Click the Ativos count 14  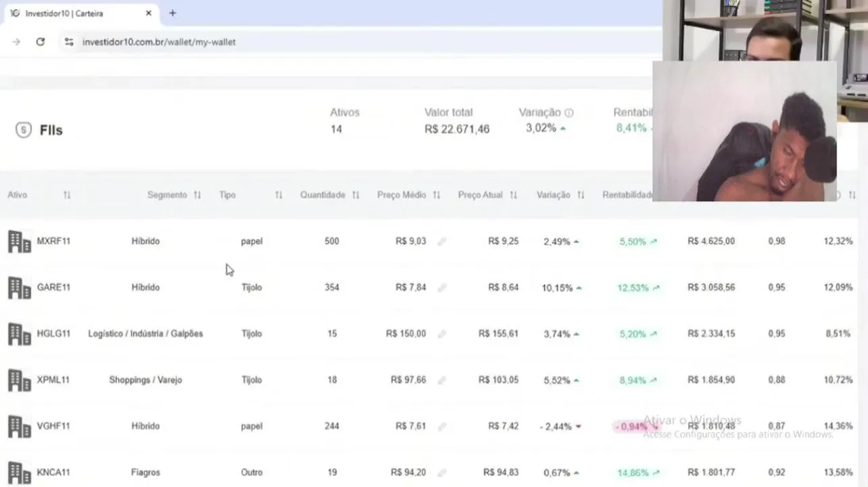point(336,129)
